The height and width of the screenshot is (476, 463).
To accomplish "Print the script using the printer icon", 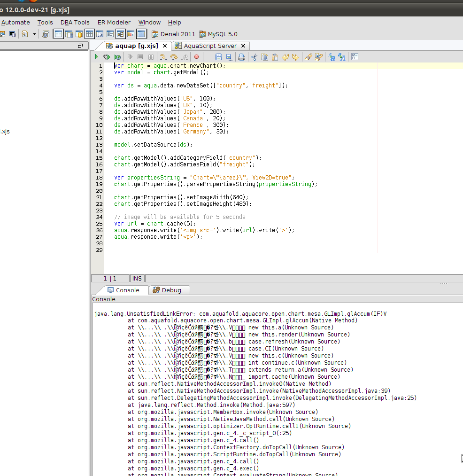I will [241, 57].
